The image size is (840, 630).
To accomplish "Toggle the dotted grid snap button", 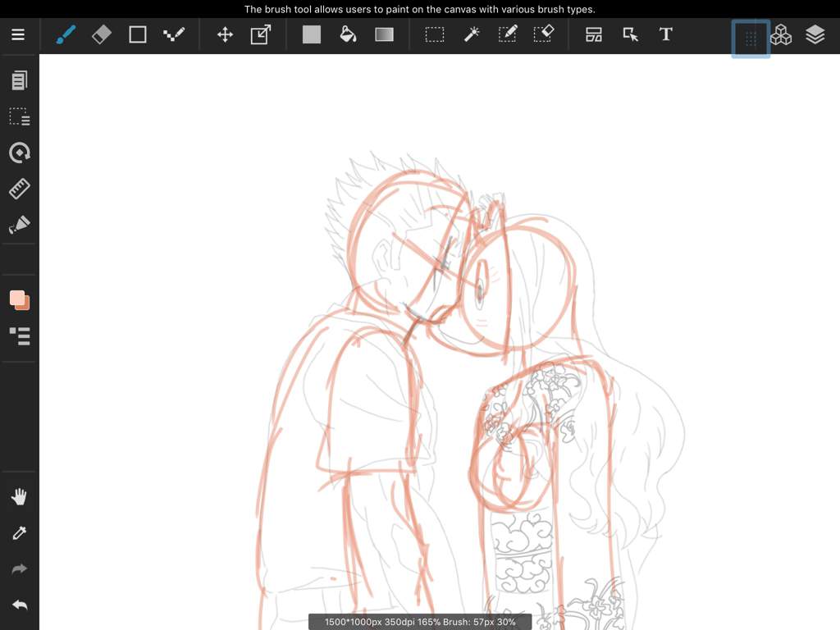I will tap(751, 39).
